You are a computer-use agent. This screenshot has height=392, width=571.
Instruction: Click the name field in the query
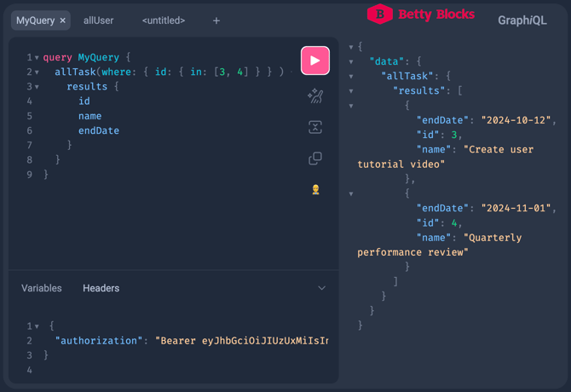(x=90, y=116)
